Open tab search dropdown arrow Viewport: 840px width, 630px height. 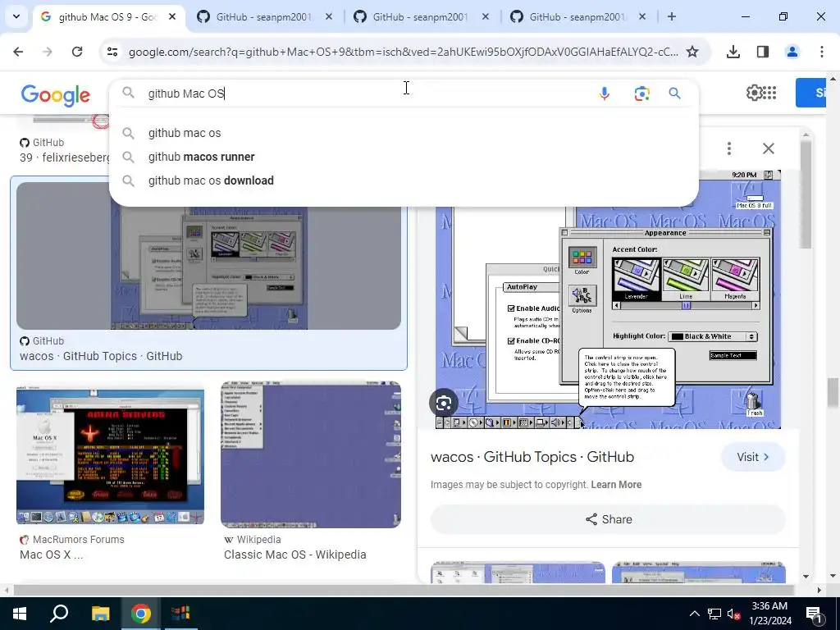point(16,16)
